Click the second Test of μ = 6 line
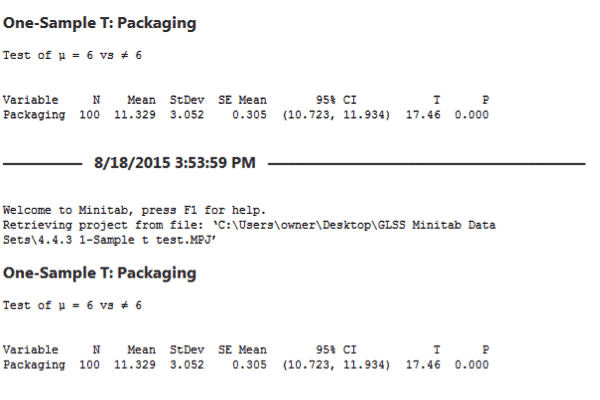The width and height of the screenshot is (600, 400). point(72,305)
